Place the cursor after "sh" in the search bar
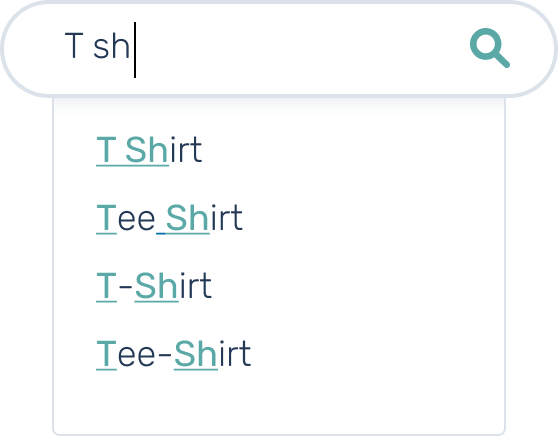The height and width of the screenshot is (436, 558). tap(133, 49)
